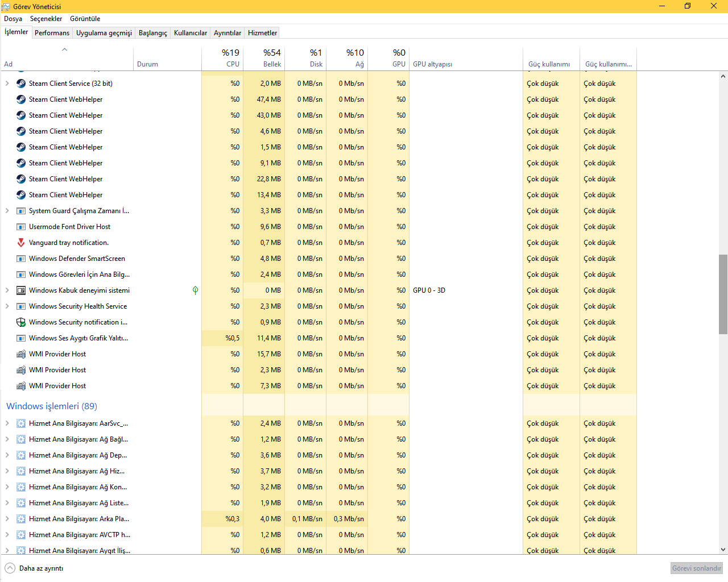This screenshot has height=582, width=728.
Task: Expand Windows Kabuk deneyimi sistemi
Action: coord(7,290)
